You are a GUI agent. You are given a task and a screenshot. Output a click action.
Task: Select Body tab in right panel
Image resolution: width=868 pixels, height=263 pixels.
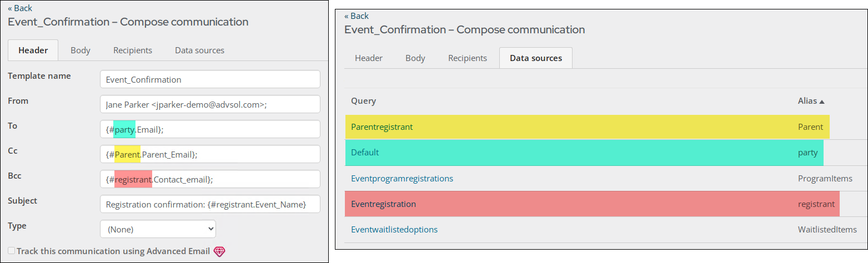tap(415, 58)
